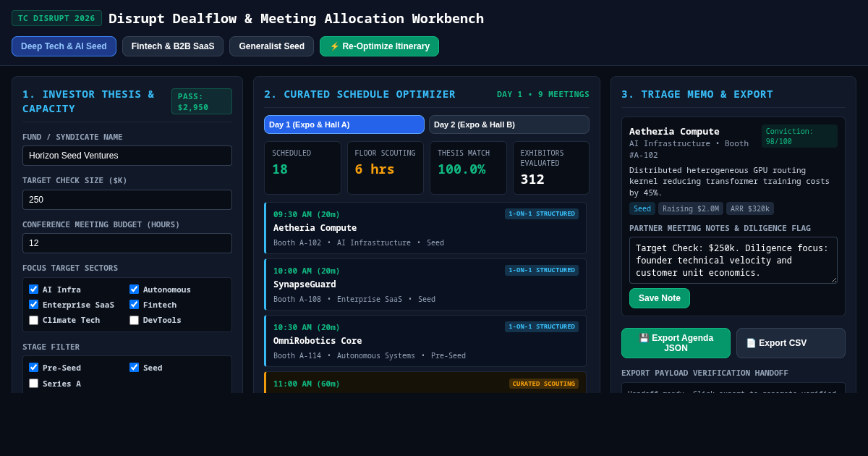Click the Target Check Size input

pyautogui.click(x=127, y=200)
